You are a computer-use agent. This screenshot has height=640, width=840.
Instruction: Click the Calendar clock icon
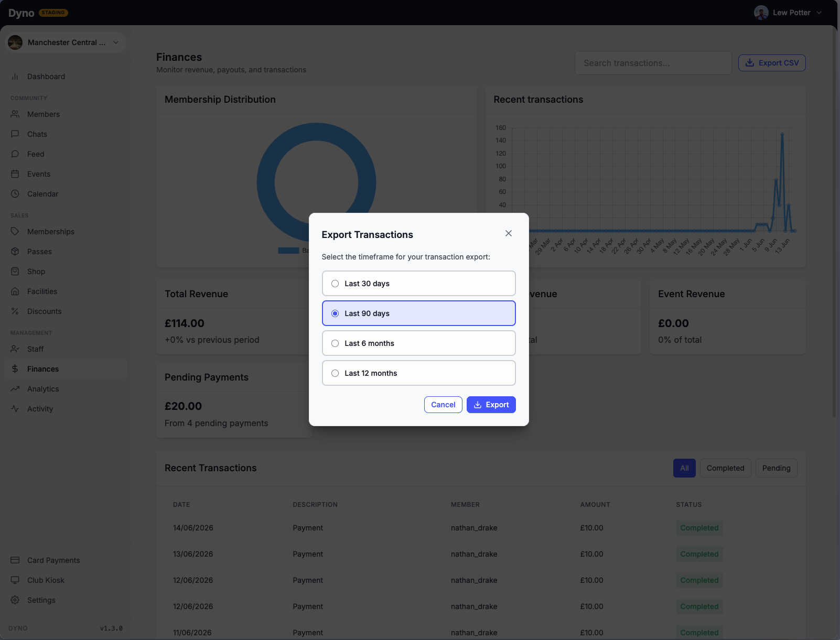(15, 194)
